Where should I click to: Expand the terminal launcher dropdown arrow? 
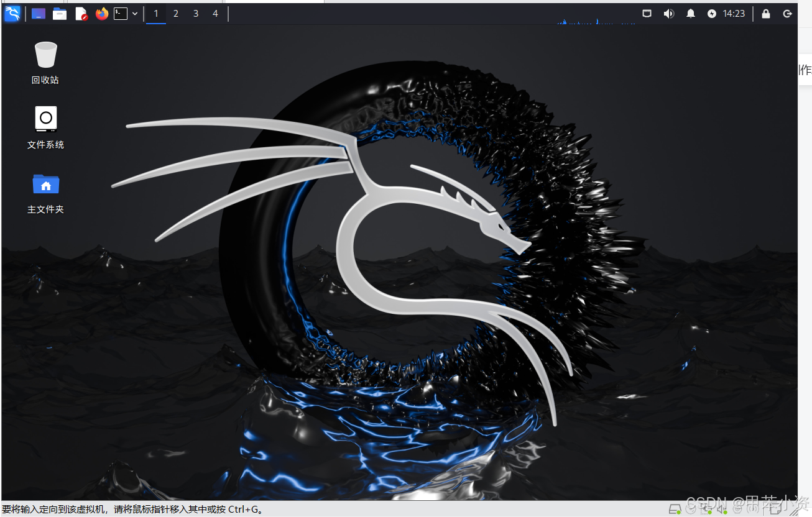[x=135, y=14]
